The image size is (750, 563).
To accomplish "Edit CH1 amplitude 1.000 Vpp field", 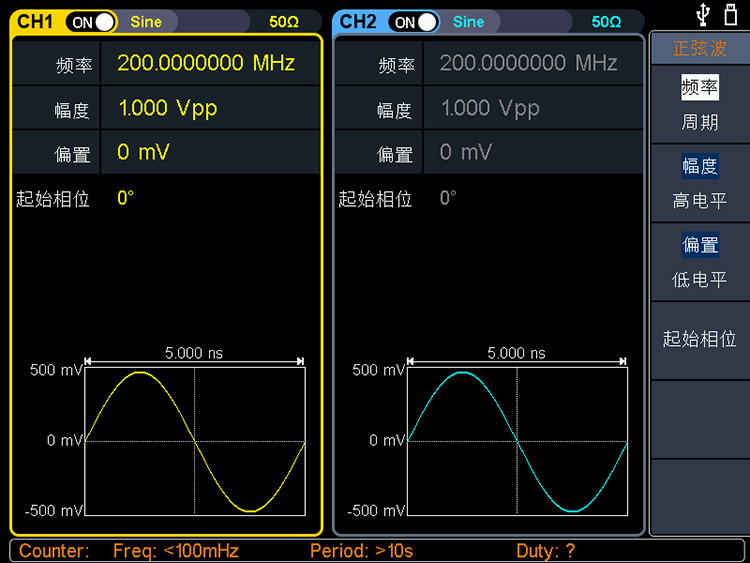I will coord(168,108).
